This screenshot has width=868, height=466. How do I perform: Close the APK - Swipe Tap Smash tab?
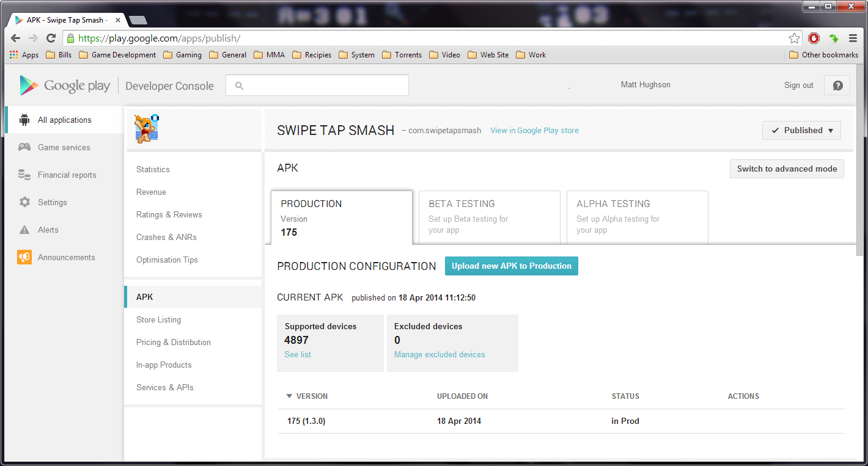(118, 20)
